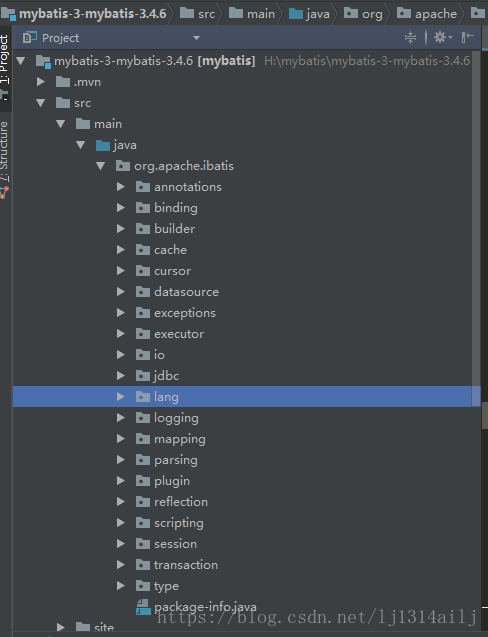Open the Project panel settings gear
The image size is (488, 637).
(x=442, y=38)
